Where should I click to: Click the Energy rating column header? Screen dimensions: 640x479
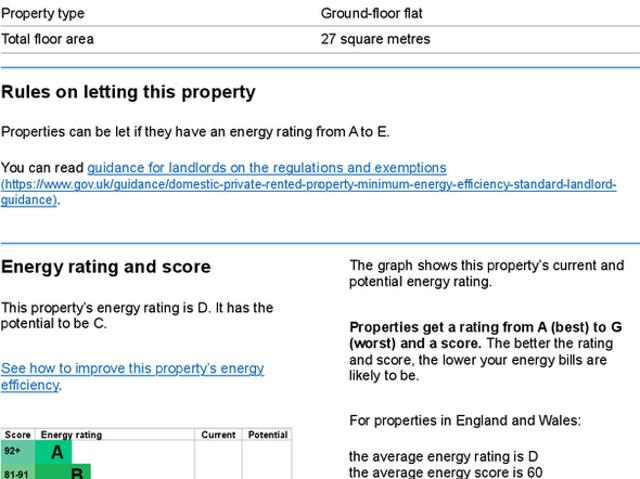[x=70, y=435]
